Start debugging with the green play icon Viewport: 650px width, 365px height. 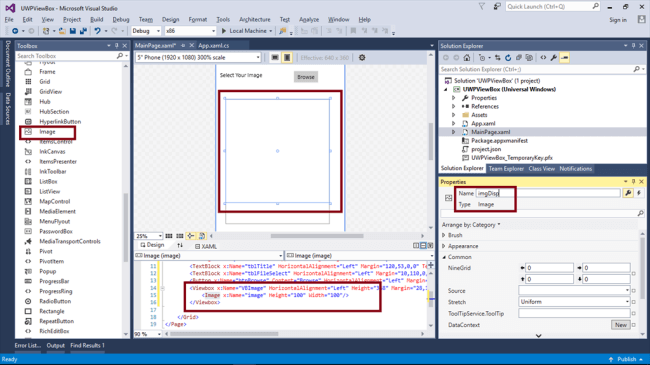(224, 31)
